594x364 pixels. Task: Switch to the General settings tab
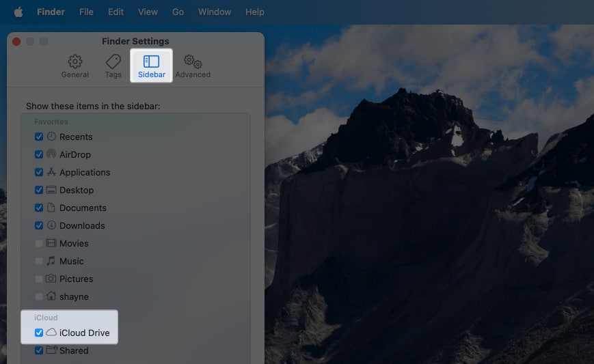tap(75, 66)
